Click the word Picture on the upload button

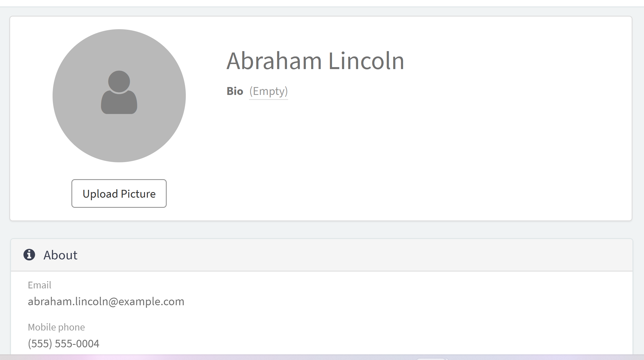138,194
